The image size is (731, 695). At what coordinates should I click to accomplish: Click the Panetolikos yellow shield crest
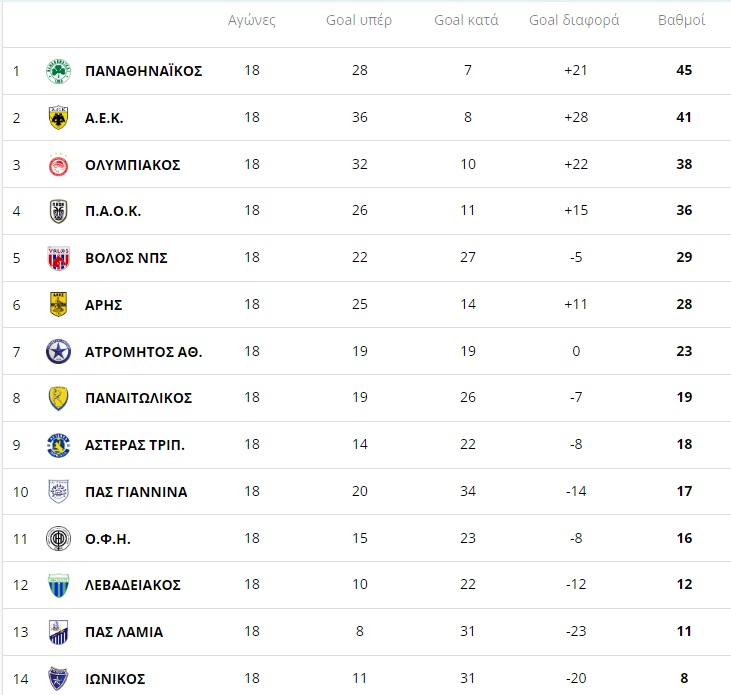[x=58, y=398]
